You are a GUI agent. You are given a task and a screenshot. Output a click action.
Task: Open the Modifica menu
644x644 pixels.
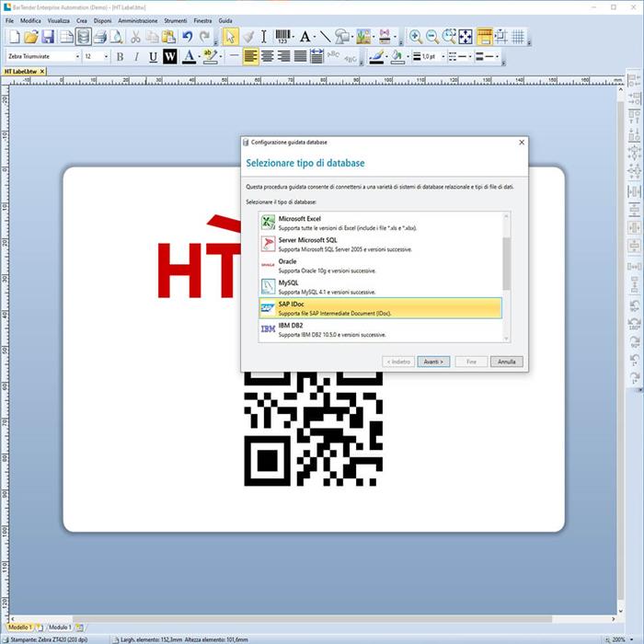pyautogui.click(x=30, y=20)
